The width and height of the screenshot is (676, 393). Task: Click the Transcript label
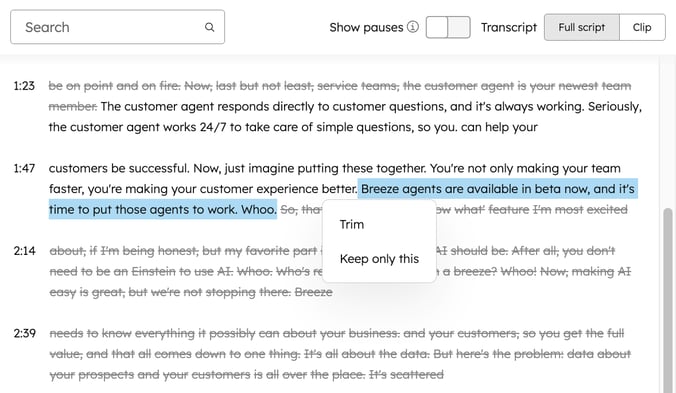(509, 27)
